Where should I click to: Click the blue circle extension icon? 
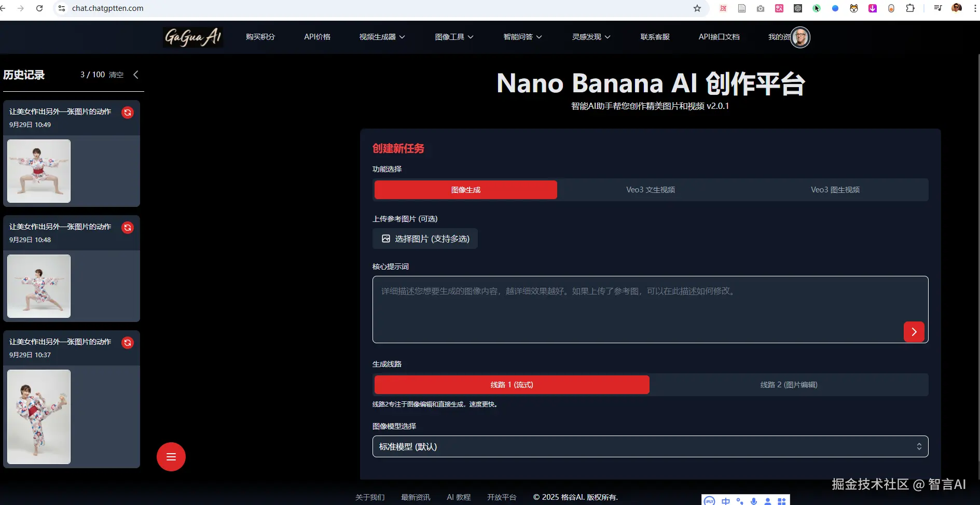click(x=835, y=8)
